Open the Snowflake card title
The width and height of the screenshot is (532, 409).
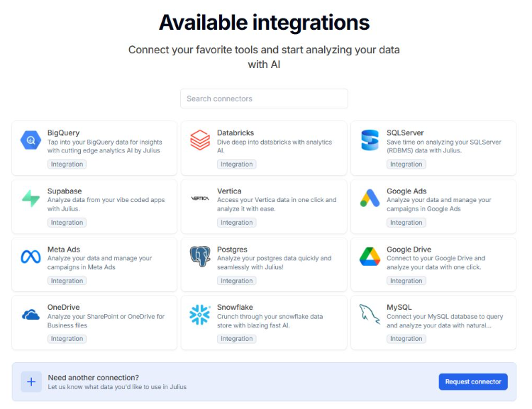[235, 307]
